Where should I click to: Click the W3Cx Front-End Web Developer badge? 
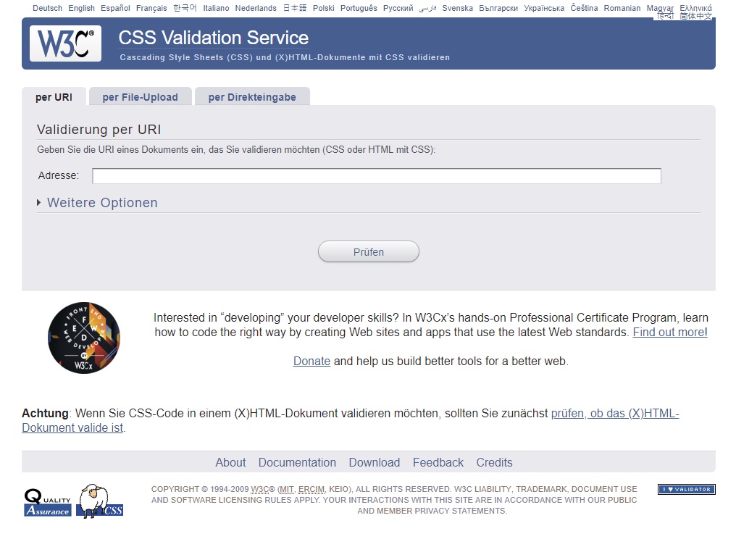84,338
